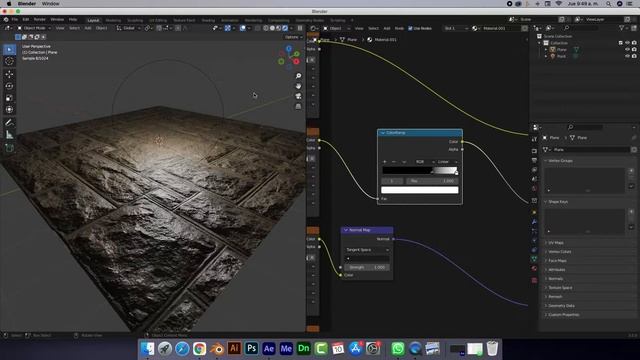640x360 pixels.
Task: Select the Cursor tool in viewport toolbar
Action: (x=9, y=61)
